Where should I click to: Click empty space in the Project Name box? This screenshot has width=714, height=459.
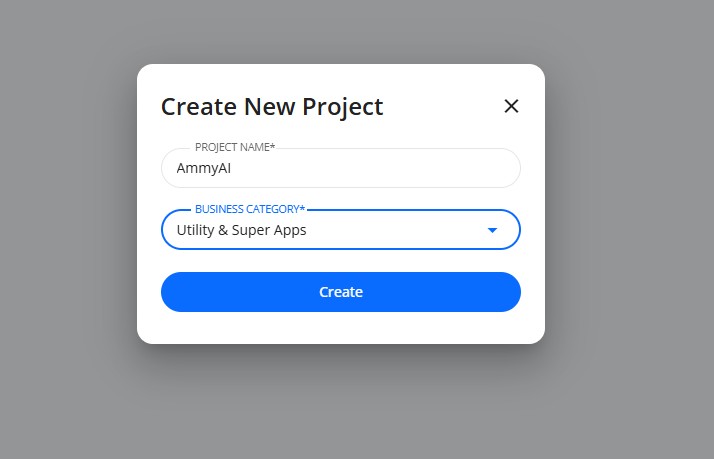[400, 168]
